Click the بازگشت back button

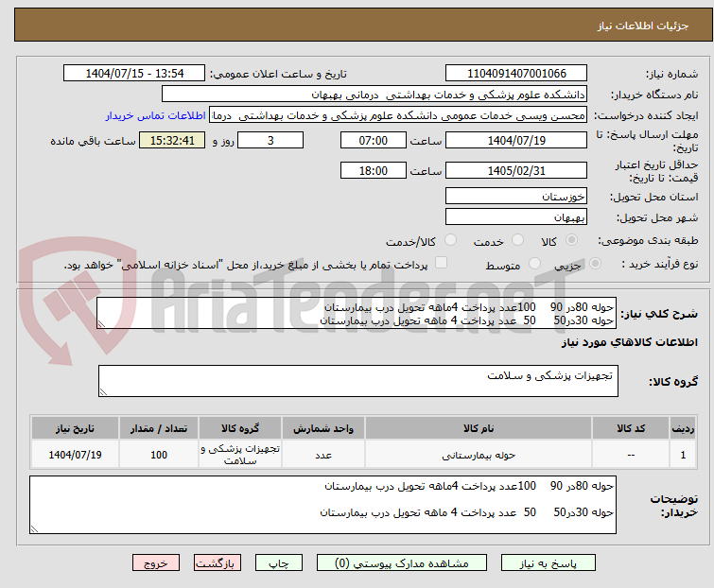pos(218,563)
